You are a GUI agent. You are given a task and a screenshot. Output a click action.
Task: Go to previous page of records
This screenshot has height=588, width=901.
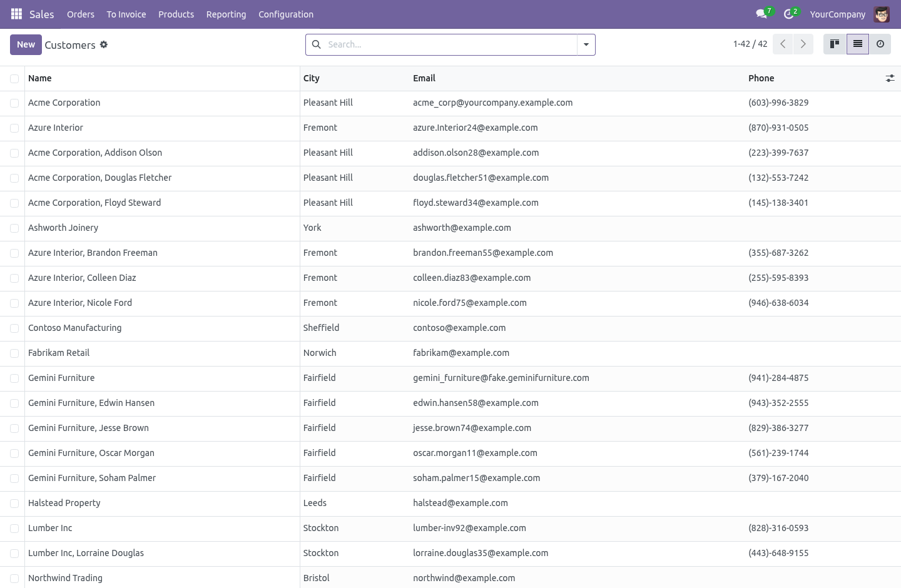[783, 44]
